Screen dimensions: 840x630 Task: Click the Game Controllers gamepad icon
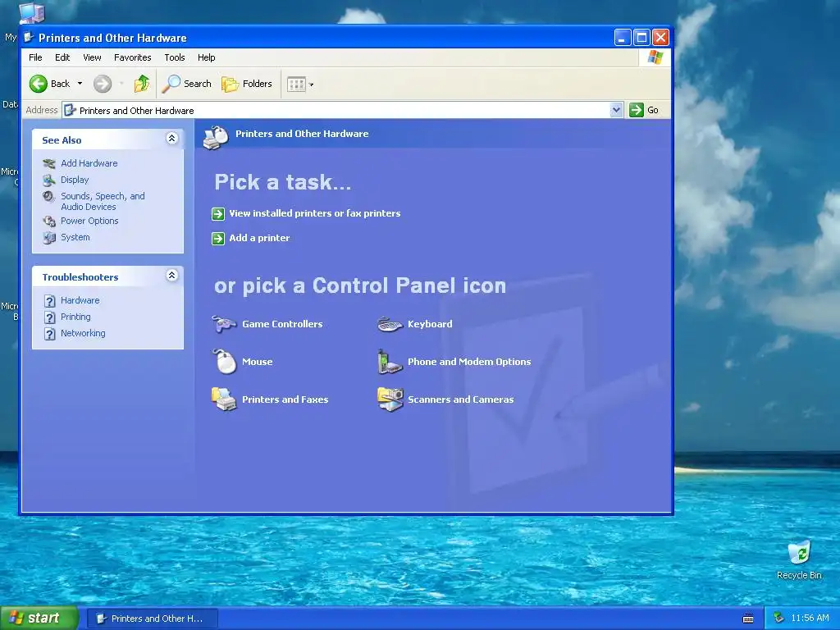tap(224, 324)
